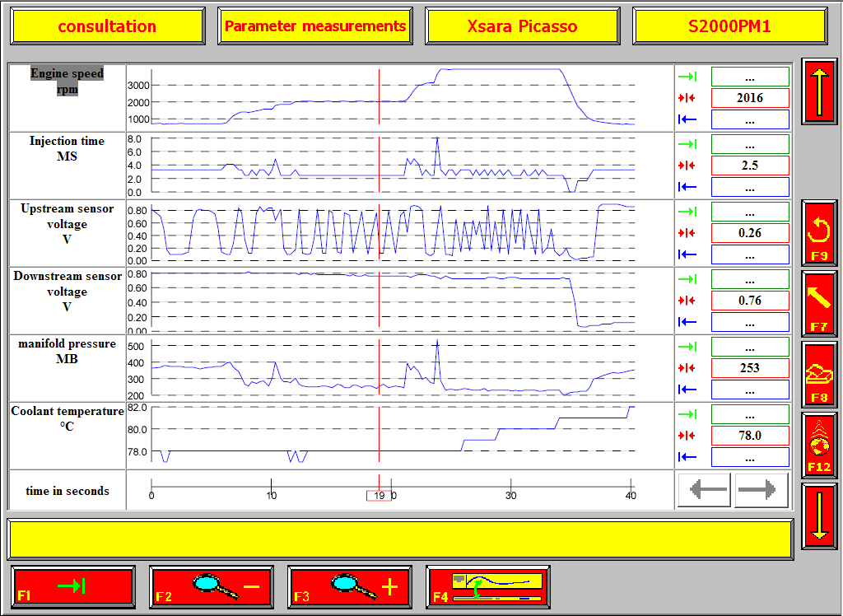Click the F9 return arrow button
The height and width of the screenshot is (616, 843).
coord(819,233)
